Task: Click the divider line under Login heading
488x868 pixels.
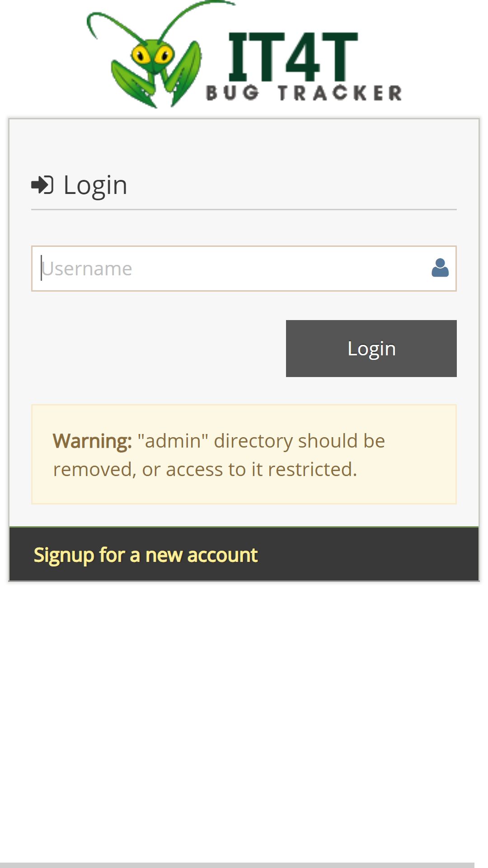Action: 244,209
